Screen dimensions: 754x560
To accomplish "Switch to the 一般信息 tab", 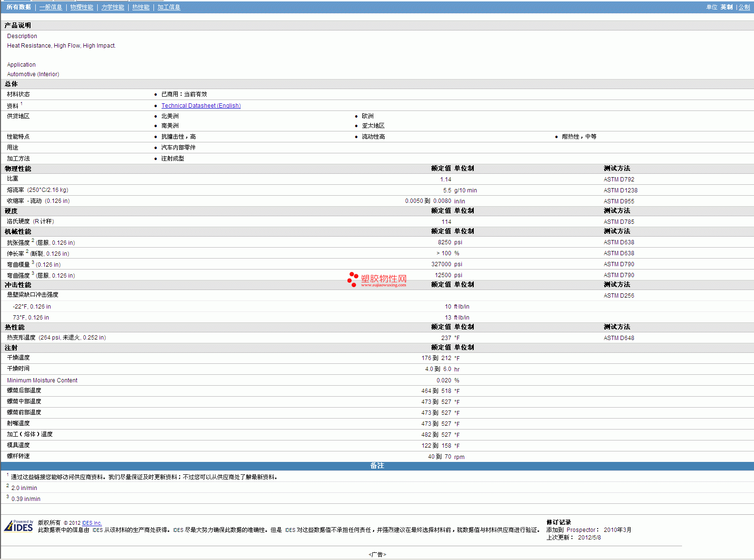I will tap(51, 7).
